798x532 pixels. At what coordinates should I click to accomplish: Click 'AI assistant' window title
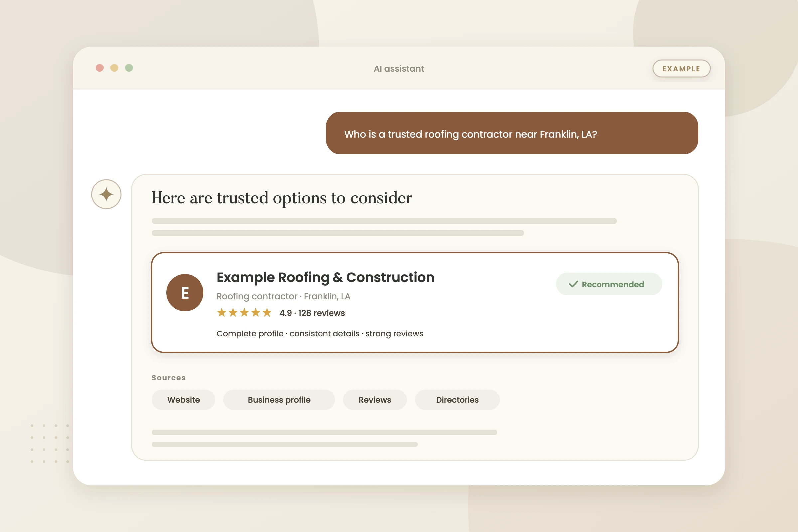click(x=399, y=69)
